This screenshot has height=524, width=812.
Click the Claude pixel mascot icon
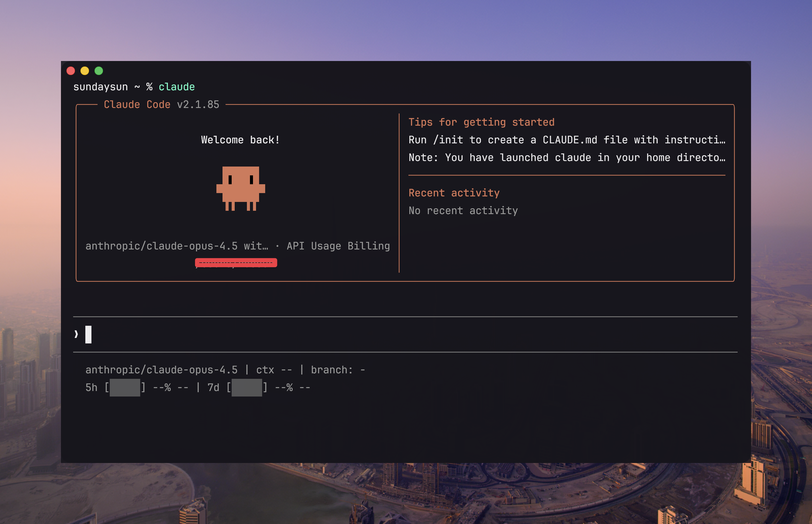(x=240, y=188)
